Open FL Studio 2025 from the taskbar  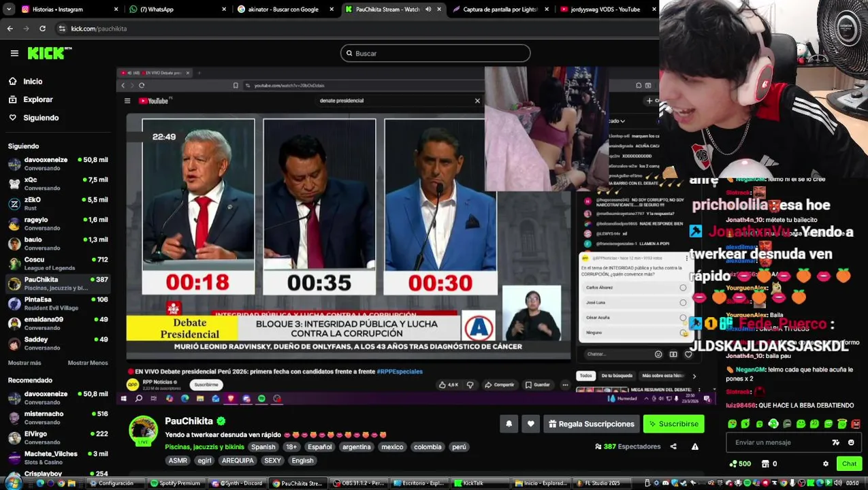(x=599, y=483)
